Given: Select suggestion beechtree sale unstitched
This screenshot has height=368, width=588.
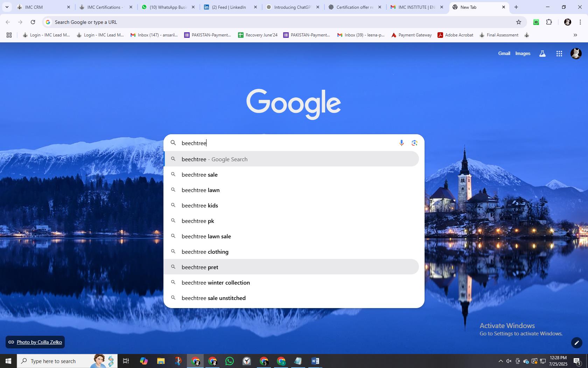Looking at the screenshot, I should click(291, 298).
